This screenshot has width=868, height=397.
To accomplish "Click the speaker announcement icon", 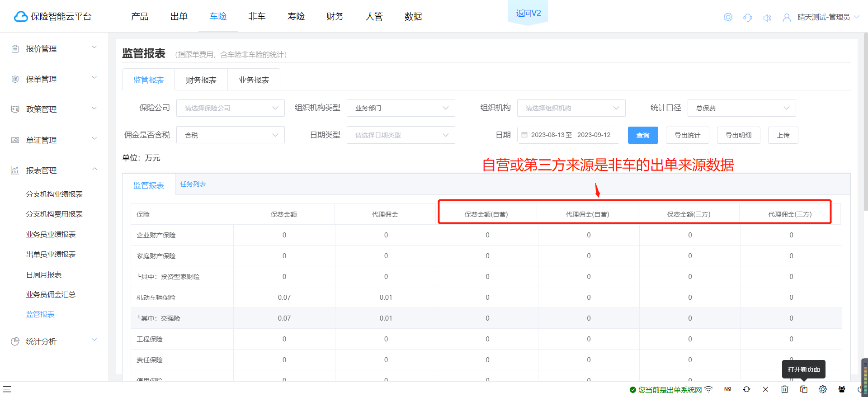I will click(767, 18).
